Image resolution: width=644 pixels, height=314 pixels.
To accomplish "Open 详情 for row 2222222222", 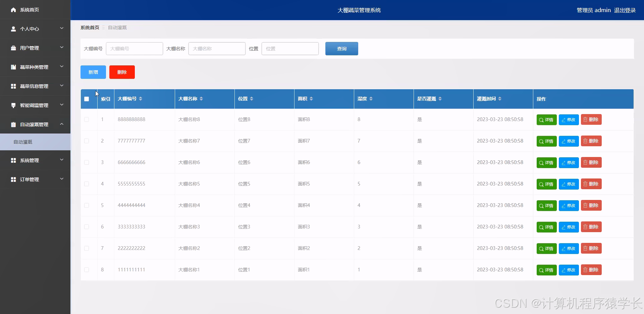I will [x=547, y=249].
